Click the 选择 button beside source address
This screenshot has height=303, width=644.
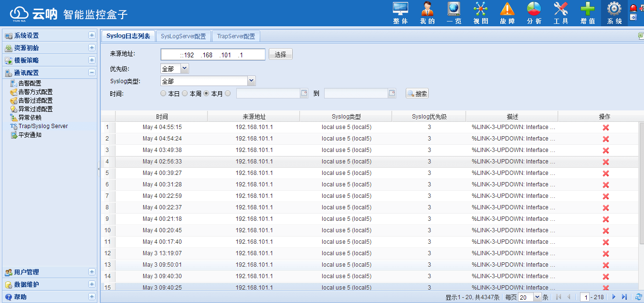coord(280,54)
